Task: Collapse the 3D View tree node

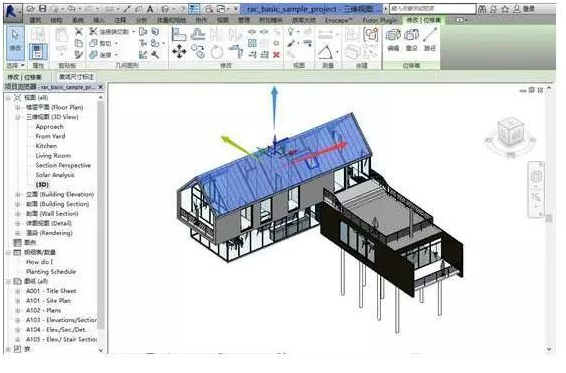Action: click(17, 117)
